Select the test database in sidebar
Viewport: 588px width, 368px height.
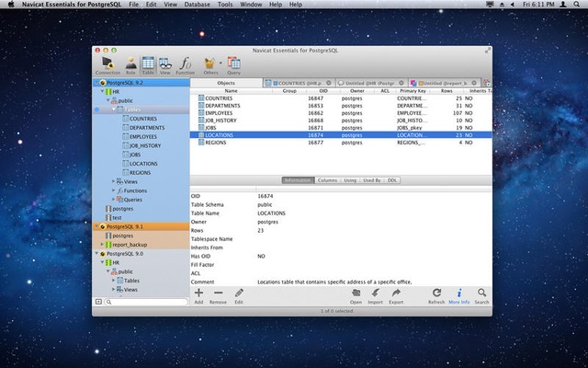click(117, 217)
